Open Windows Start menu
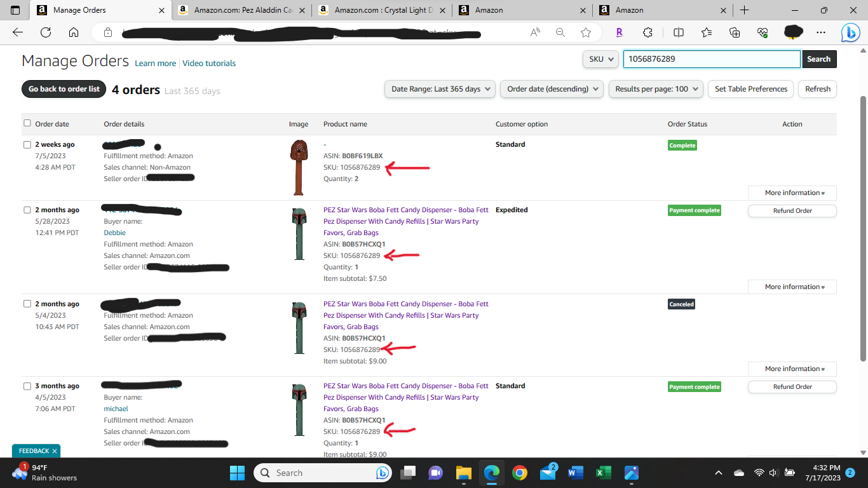This screenshot has width=868, height=488. point(237,473)
